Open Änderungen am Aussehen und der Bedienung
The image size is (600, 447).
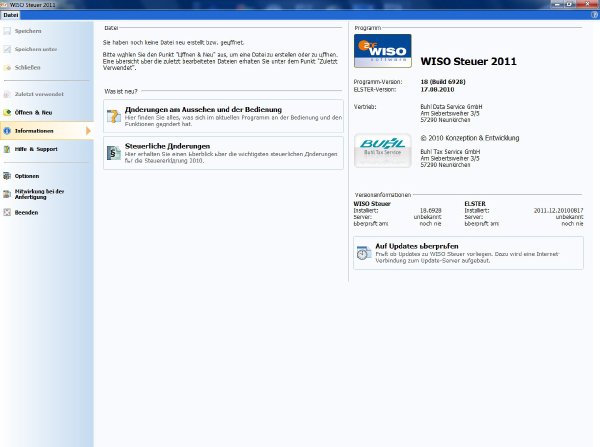point(223,116)
